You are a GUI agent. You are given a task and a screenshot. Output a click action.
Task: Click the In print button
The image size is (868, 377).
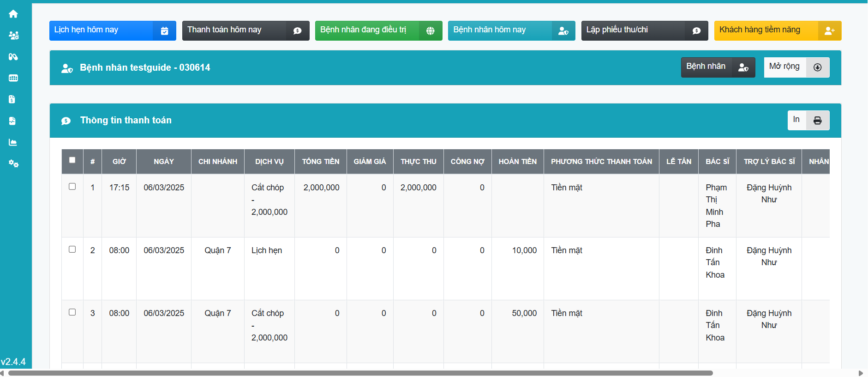[x=808, y=120]
